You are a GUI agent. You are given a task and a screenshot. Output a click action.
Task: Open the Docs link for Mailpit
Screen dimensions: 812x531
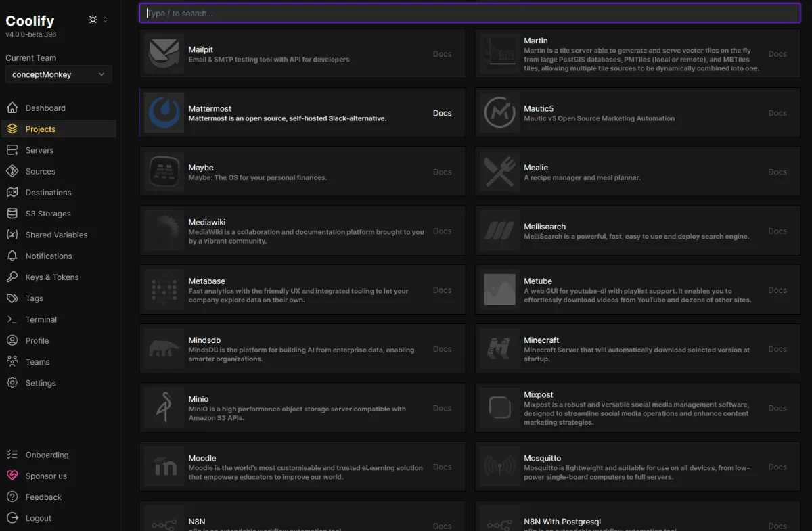click(x=442, y=54)
